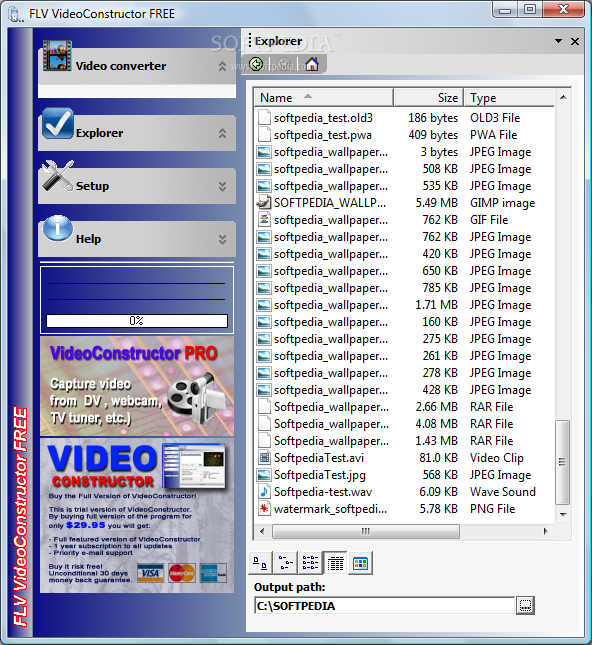Click the green Back navigation arrow
This screenshot has height=645, width=592.
(256, 64)
